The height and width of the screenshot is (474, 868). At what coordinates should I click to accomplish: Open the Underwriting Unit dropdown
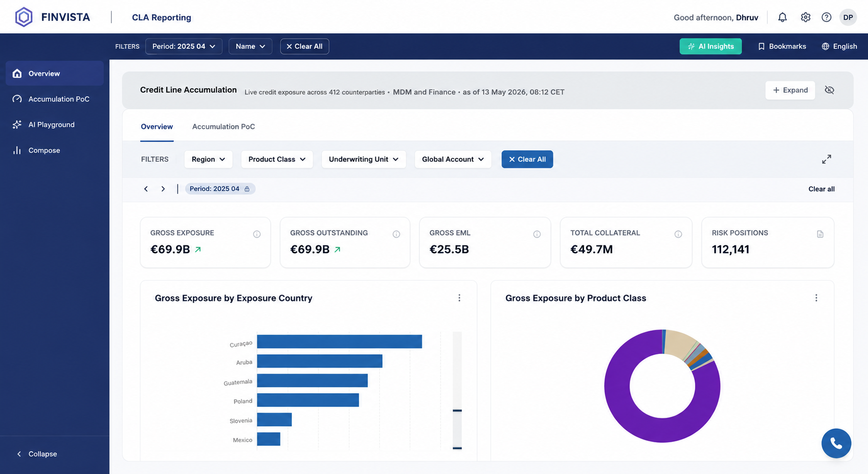[364, 159]
